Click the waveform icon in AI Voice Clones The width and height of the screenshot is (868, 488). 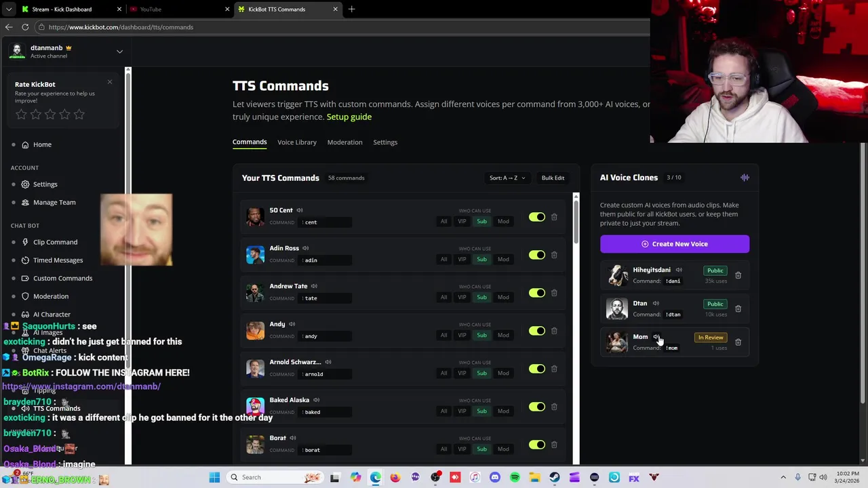(745, 178)
